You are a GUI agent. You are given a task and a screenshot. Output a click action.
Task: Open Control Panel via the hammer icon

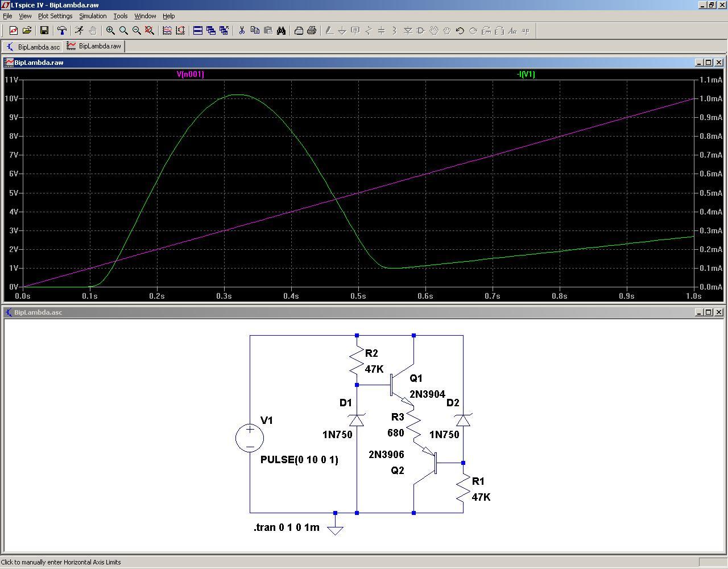(61, 31)
